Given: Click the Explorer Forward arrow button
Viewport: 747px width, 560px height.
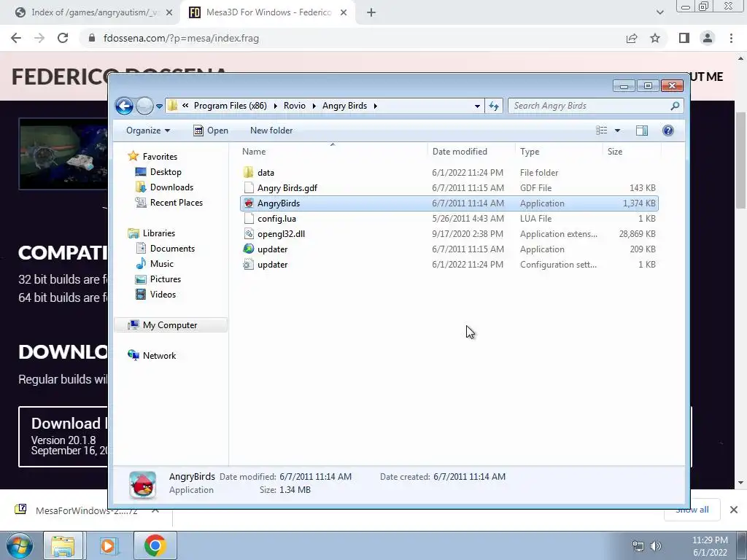Looking at the screenshot, I should [x=144, y=106].
